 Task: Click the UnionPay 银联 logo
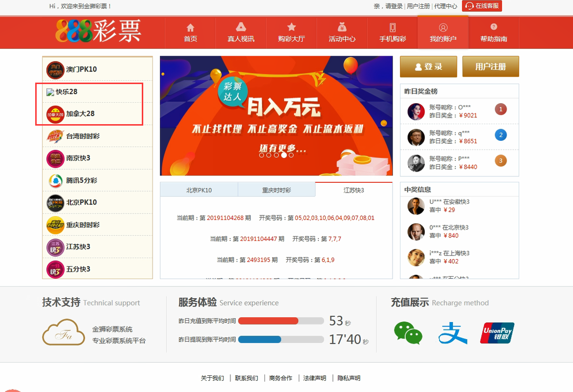point(497,333)
